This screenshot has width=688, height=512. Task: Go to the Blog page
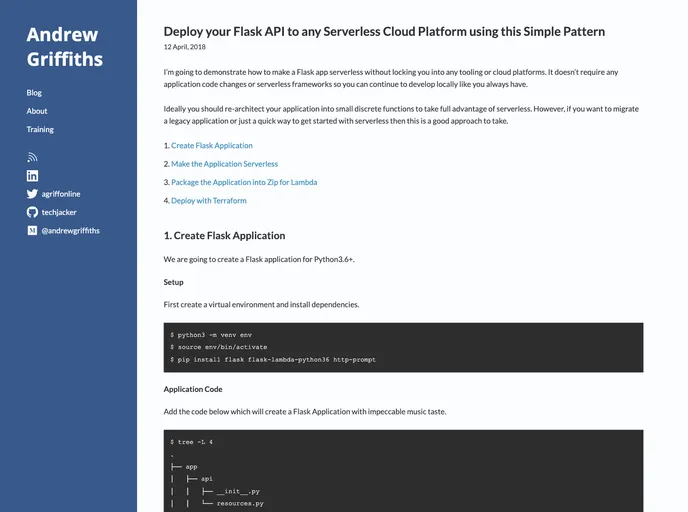pos(34,93)
